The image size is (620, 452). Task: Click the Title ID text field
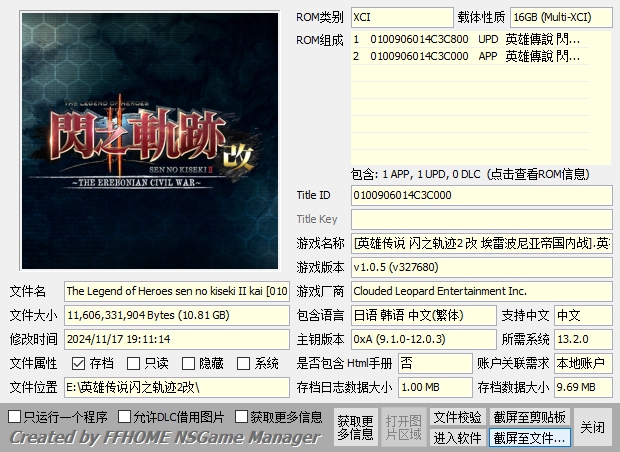pyautogui.click(x=480, y=195)
